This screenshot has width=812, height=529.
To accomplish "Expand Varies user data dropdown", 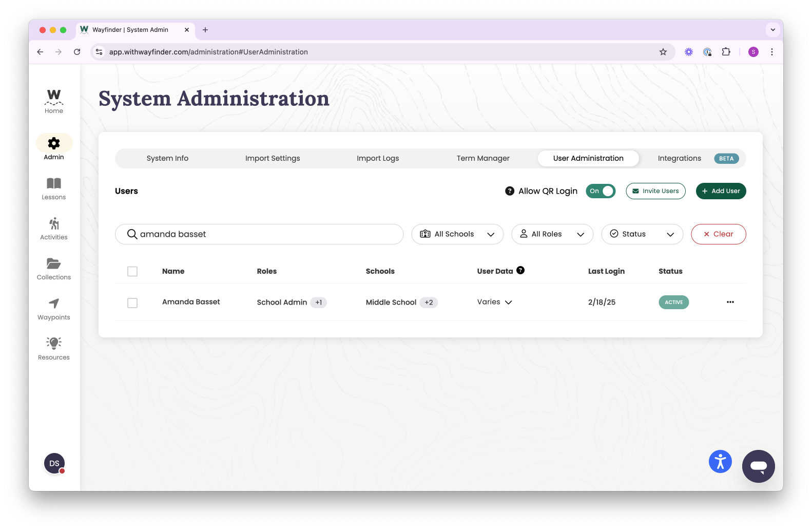I will coord(495,302).
